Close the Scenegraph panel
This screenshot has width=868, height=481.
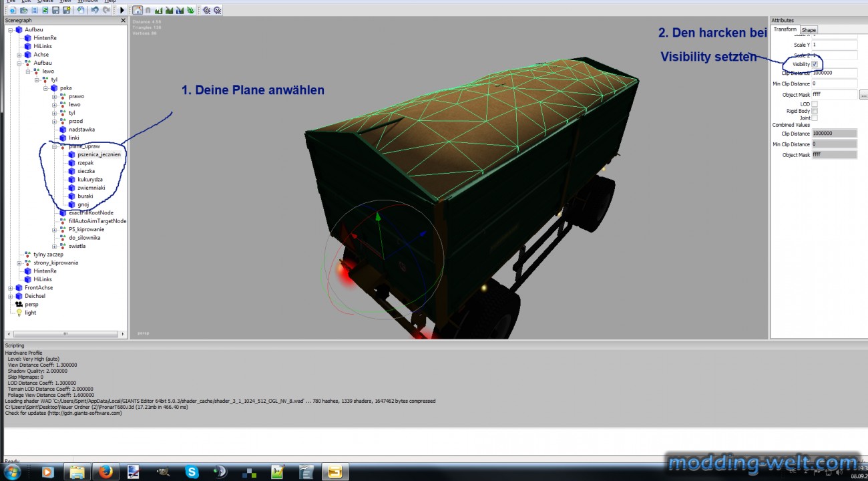tap(123, 21)
